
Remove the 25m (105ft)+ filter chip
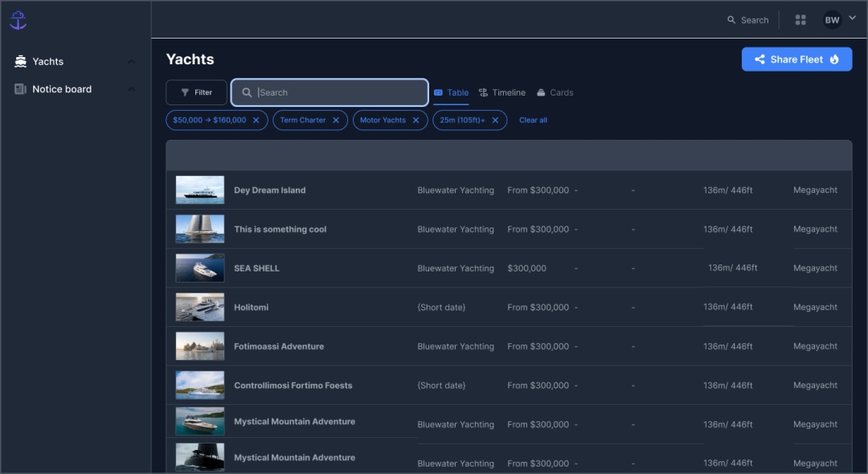495,121
